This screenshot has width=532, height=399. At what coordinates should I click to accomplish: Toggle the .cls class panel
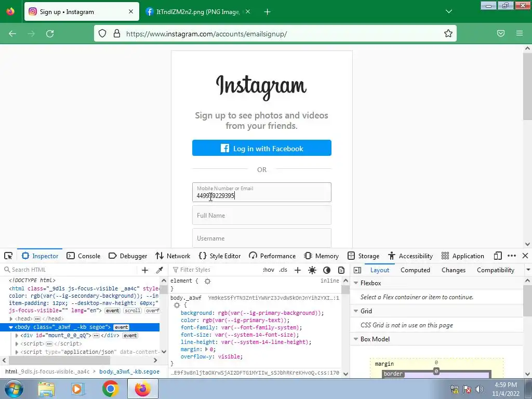pyautogui.click(x=283, y=270)
